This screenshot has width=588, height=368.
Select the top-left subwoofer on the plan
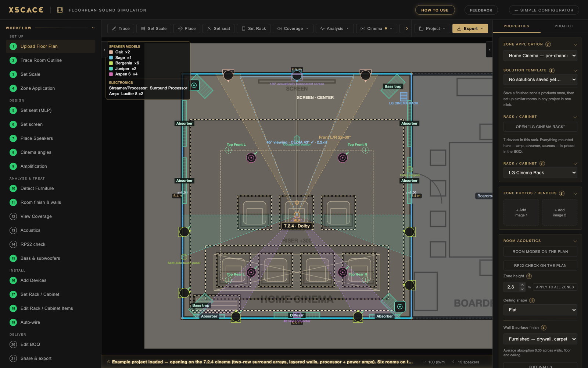(x=194, y=85)
